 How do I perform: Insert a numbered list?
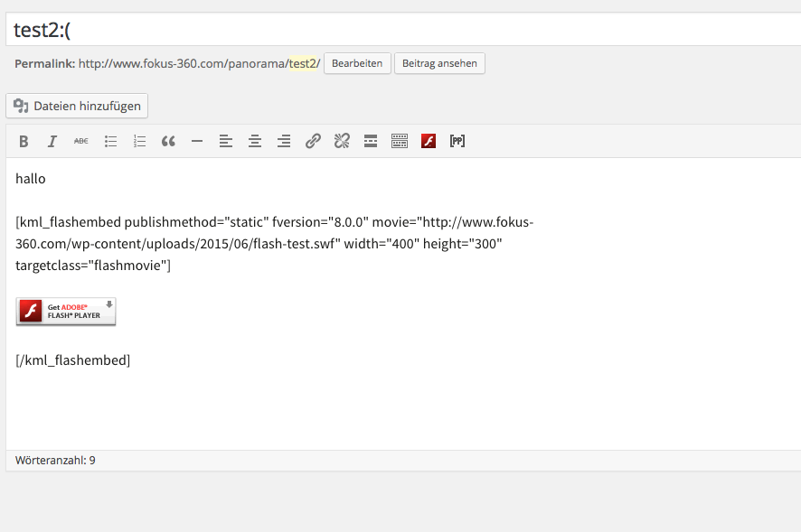click(x=139, y=141)
